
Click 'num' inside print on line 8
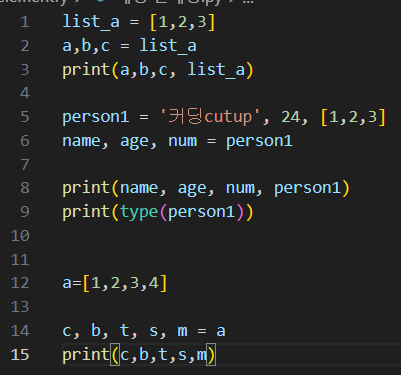coord(240,188)
